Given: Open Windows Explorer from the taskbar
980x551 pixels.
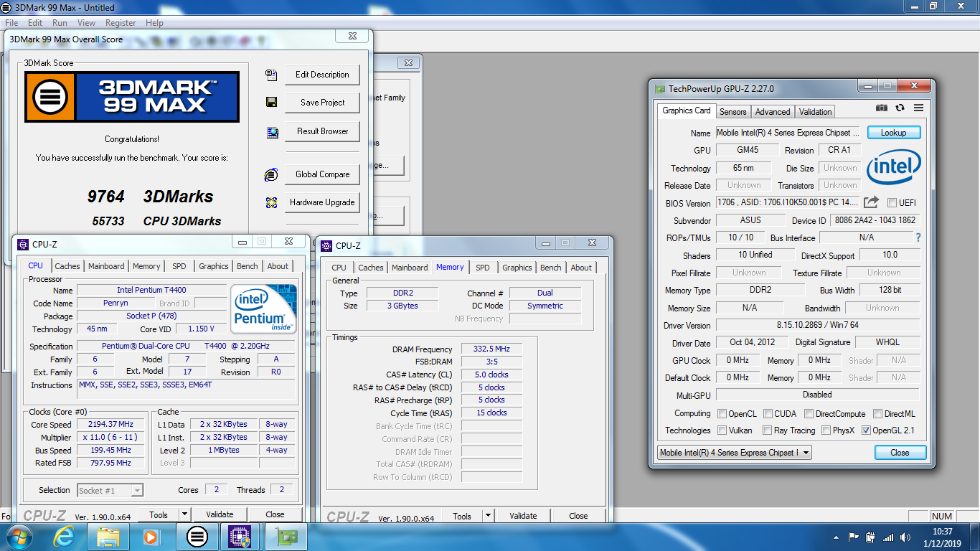Looking at the screenshot, I should [x=108, y=537].
